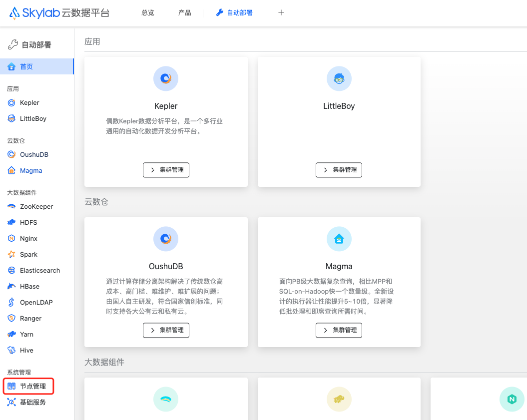The image size is (527, 420).
Task: Click the Magma house icon in the sidebar
Action: click(11, 170)
